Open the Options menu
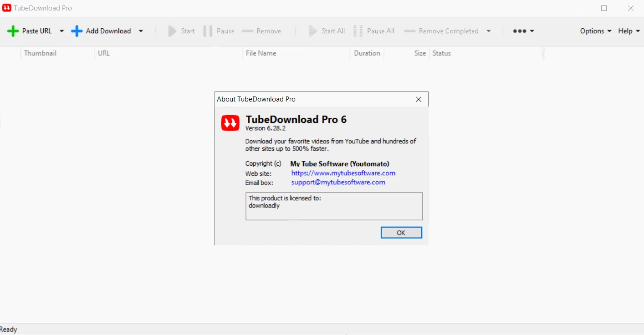Viewport: 644px width, 335px height. 596,31
